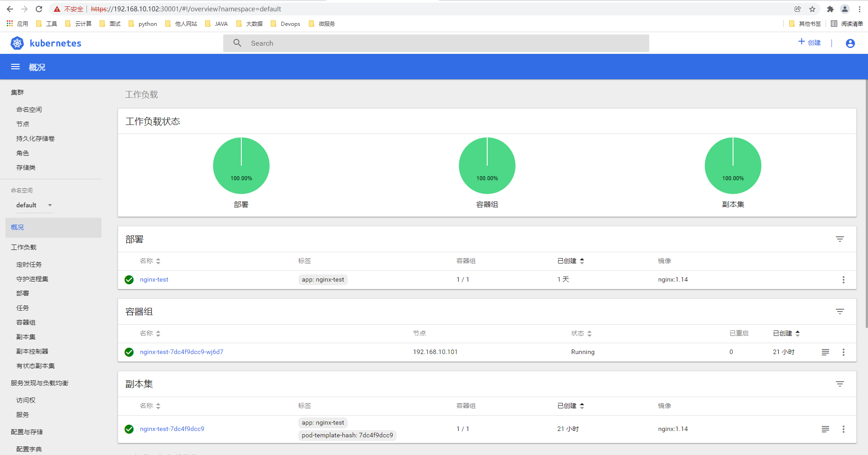Open 守护进程集 in sidebar
Viewport: 868px width, 455px height.
32,279
